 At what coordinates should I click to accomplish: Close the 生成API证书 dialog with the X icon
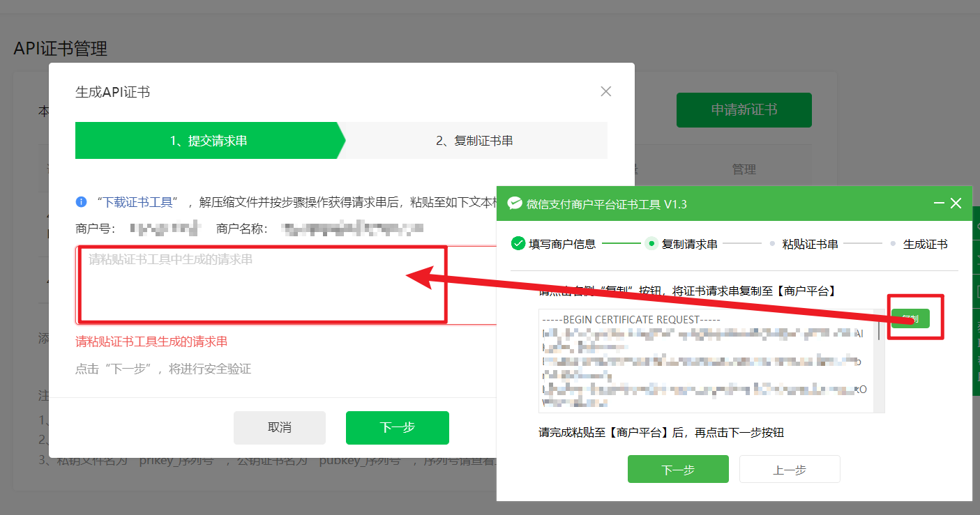point(605,91)
